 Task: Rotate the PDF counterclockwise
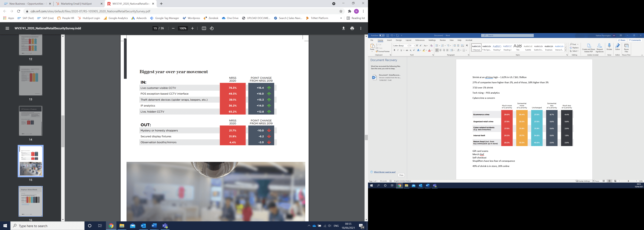[212, 28]
